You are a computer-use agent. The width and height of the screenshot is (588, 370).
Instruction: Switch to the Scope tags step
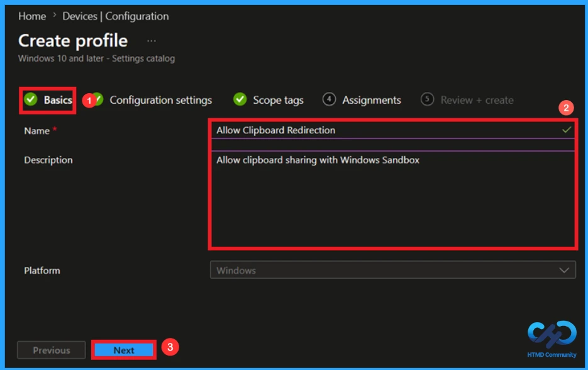tap(269, 100)
